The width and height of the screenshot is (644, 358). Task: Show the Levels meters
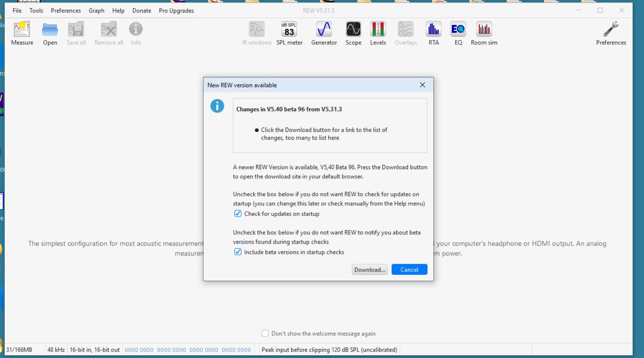coord(378,33)
